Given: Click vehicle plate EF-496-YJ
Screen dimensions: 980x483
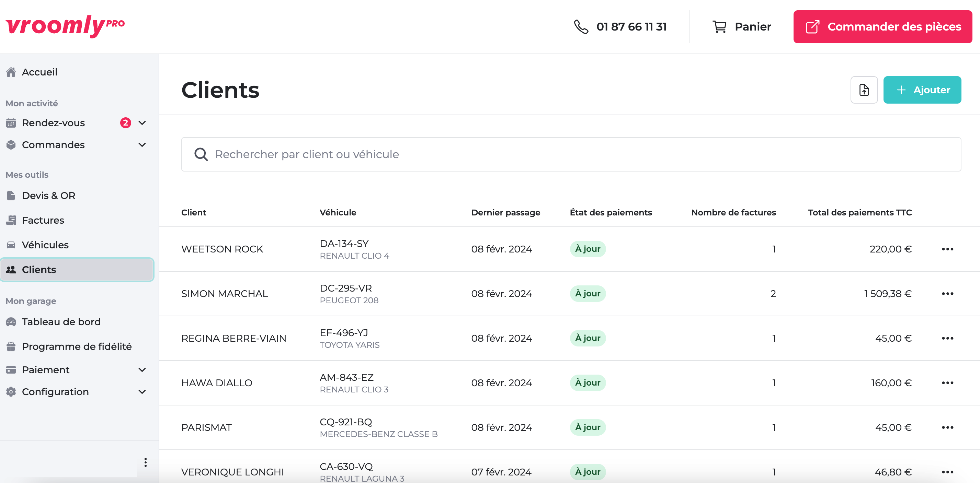Looking at the screenshot, I should point(344,333).
